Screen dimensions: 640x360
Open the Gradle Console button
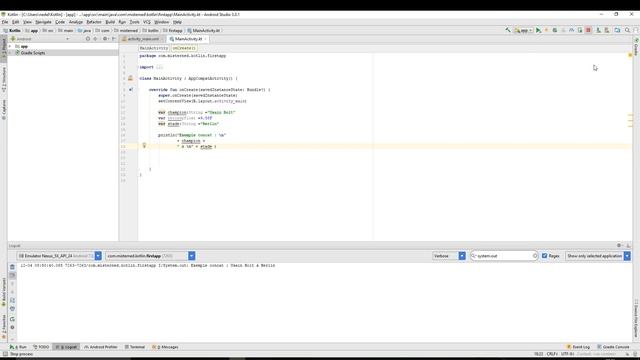613,347
